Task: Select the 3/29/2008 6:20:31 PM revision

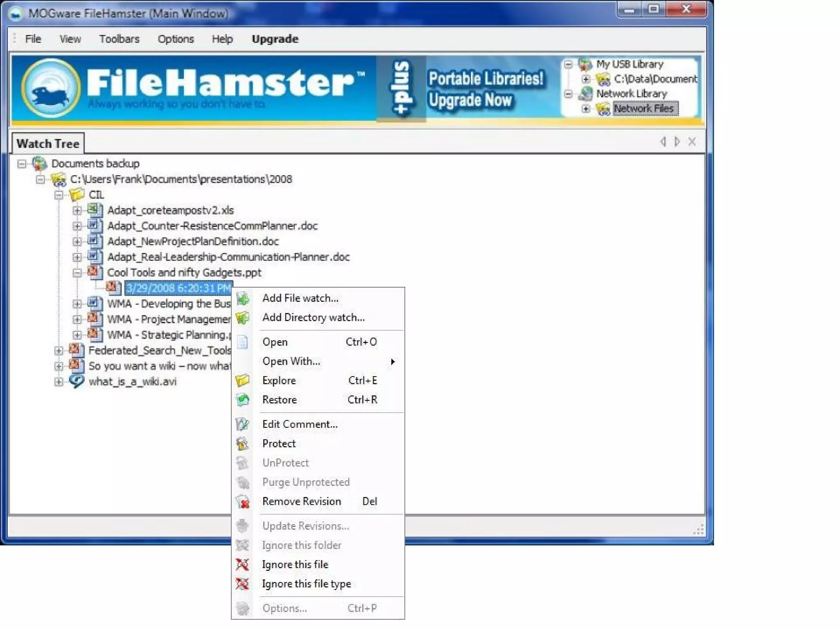Action: point(178,288)
